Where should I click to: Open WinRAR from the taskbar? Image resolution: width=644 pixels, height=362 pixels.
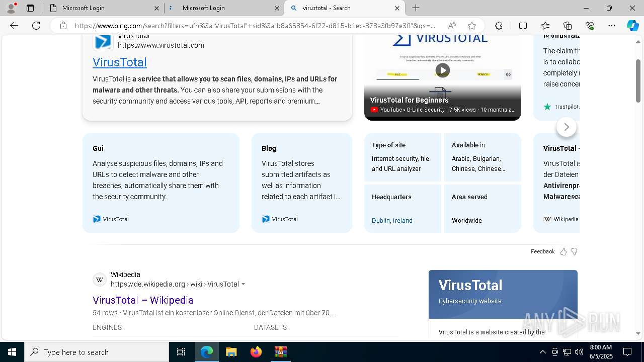280,352
